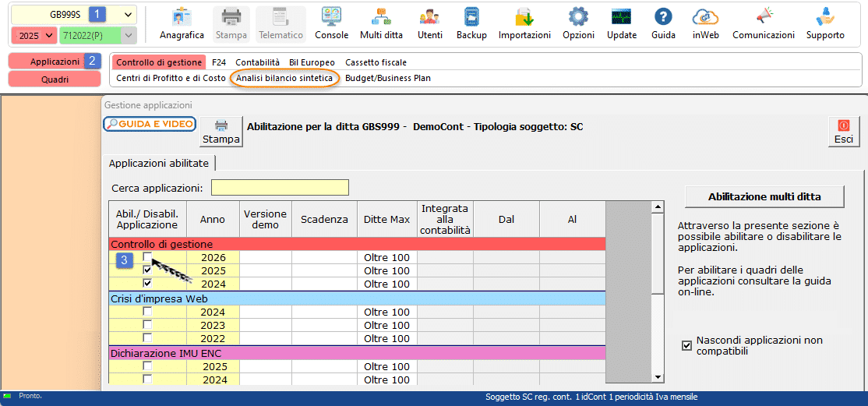Viewport: 868px width, 406px height.
Task: Enable Crisi d'impresa Web 2023 checkbox
Action: pos(147,325)
